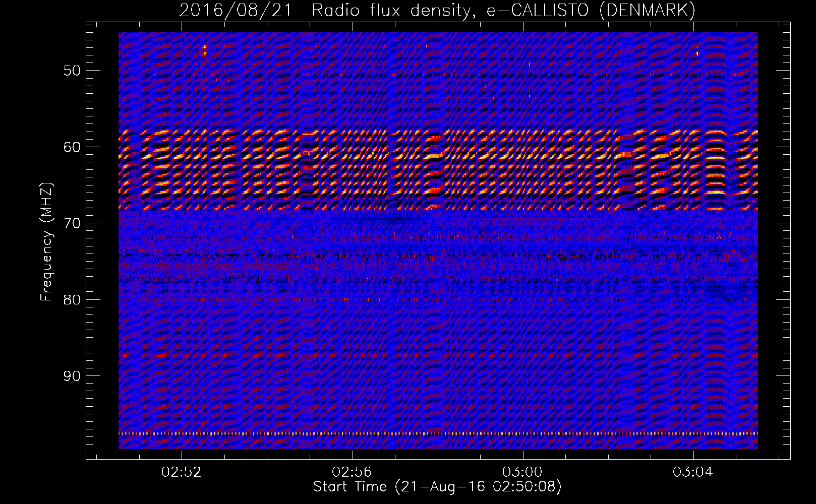
Task: Click the 'e-CALLISTO (DENMARK)' title text
Action: click(x=591, y=11)
